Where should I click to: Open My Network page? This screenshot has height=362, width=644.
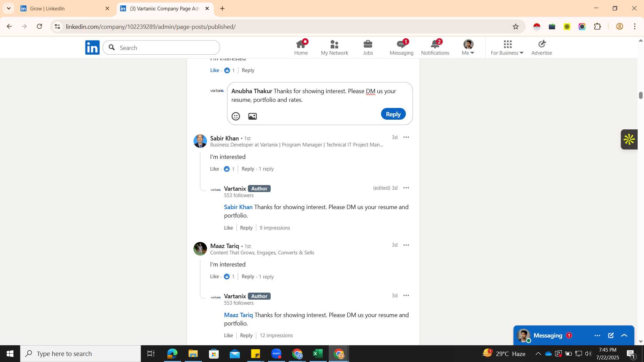point(334,48)
